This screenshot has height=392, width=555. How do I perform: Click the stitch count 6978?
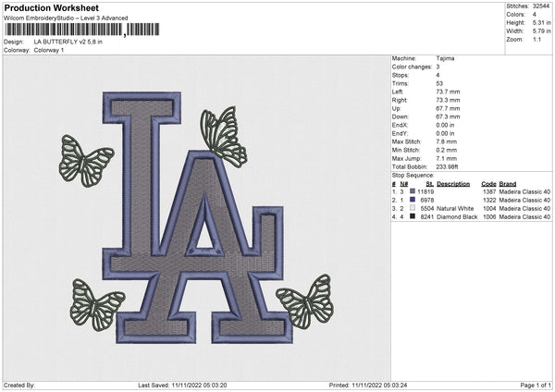[x=427, y=201]
